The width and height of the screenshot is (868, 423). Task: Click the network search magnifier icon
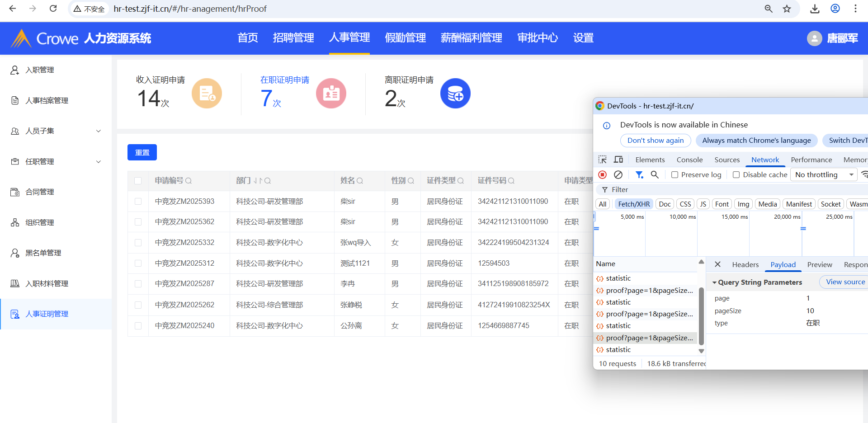654,174
